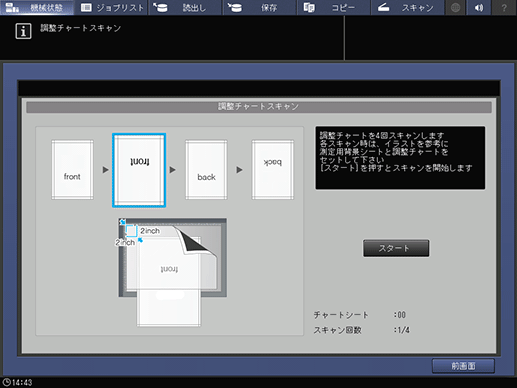
Task: Select the back page thumbnail
Action: coord(206,170)
